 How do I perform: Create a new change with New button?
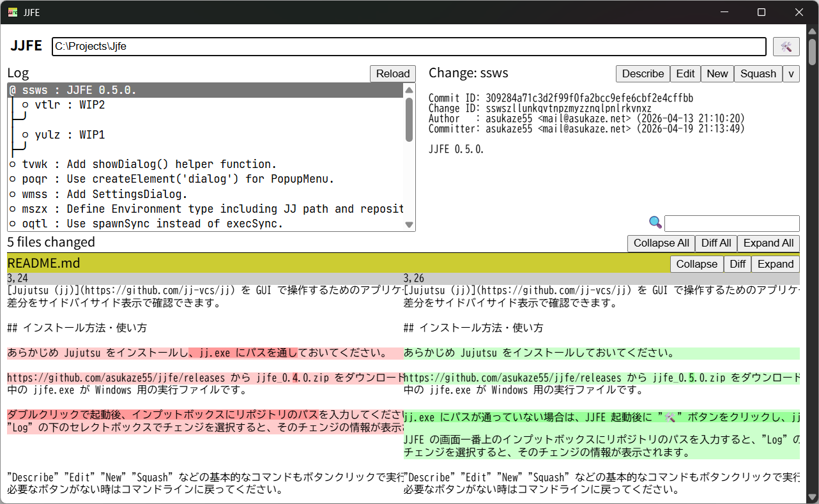[717, 73]
